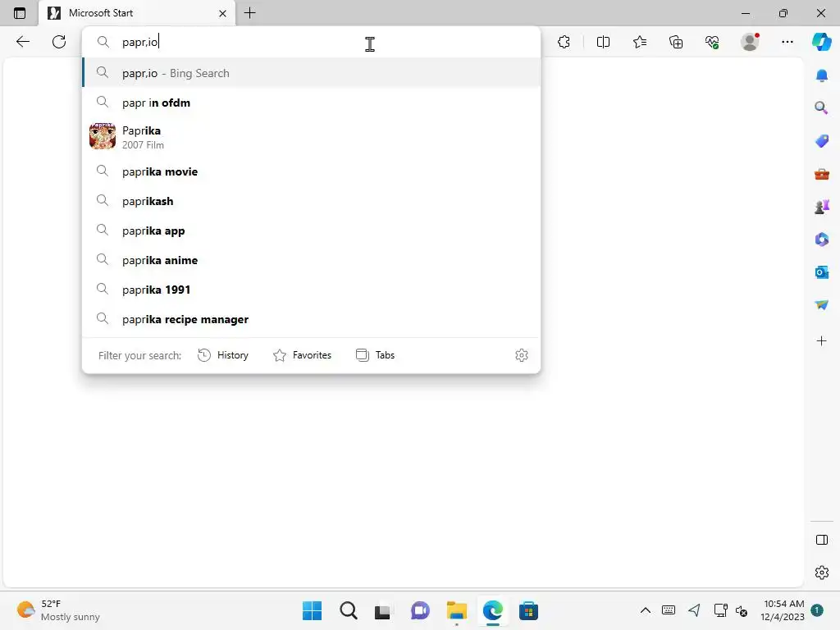Open the Drop paper-plane icon in sidebar

pyautogui.click(x=821, y=305)
